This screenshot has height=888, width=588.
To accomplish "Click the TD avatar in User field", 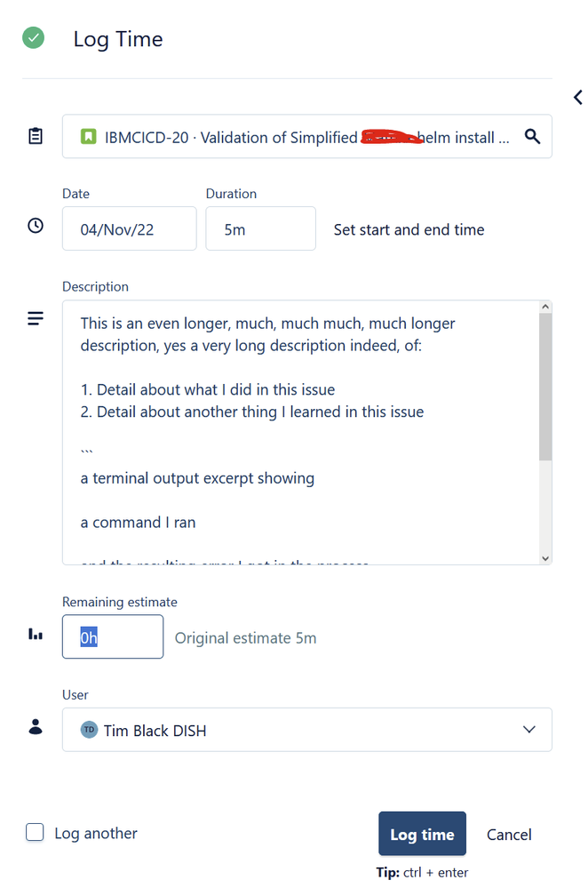I will (89, 730).
